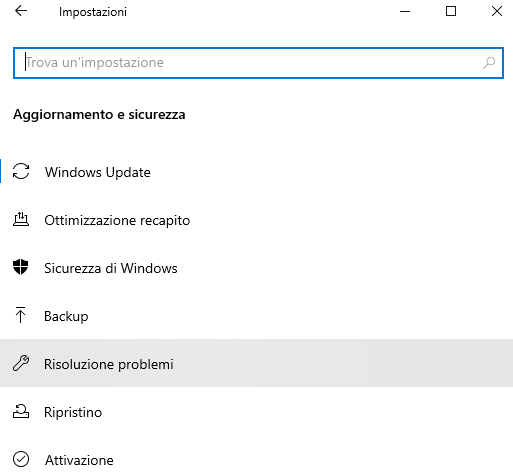Open Sicurezza di Windows page
This screenshot has width=513, height=474.
pyautogui.click(x=256, y=268)
